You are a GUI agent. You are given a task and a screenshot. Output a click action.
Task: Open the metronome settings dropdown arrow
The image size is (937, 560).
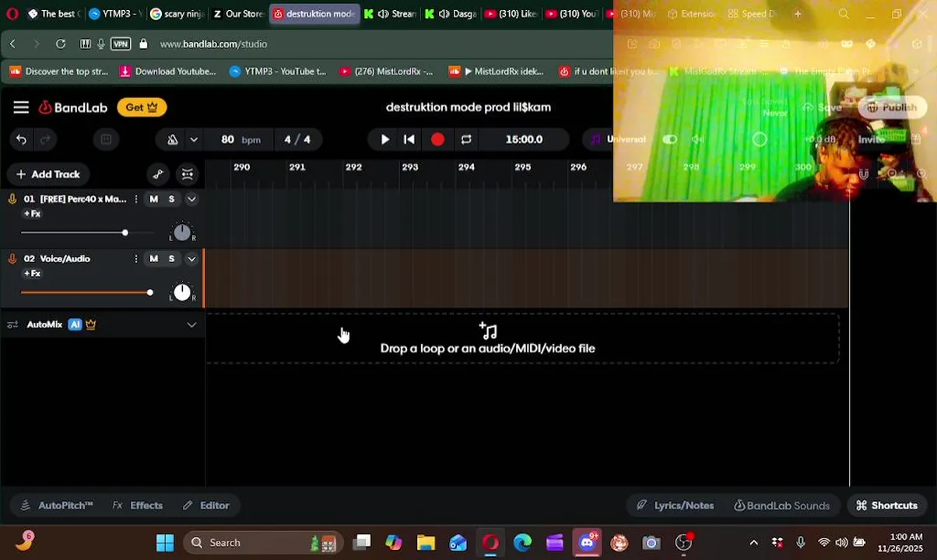tap(194, 140)
